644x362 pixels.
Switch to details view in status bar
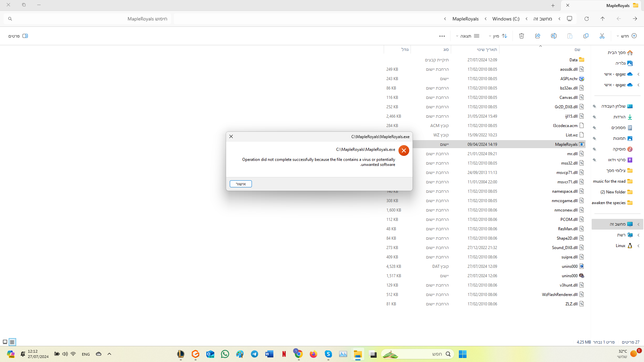[12, 342]
